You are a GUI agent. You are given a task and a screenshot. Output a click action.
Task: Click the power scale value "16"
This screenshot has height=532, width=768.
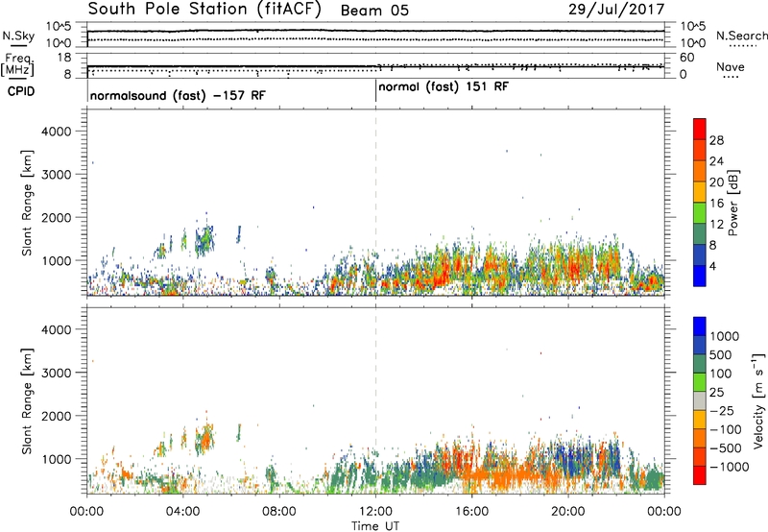pos(716,204)
